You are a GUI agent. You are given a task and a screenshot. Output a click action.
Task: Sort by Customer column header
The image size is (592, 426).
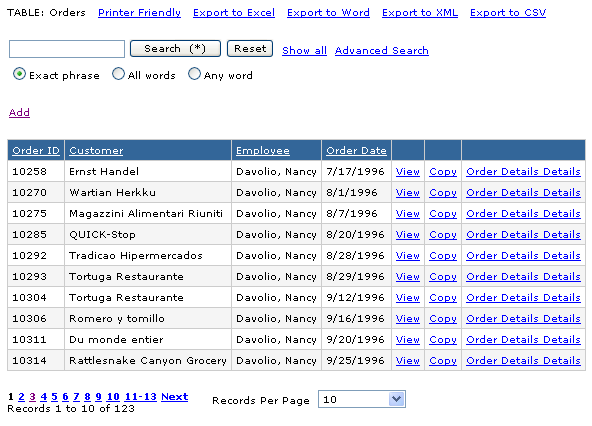coord(96,151)
